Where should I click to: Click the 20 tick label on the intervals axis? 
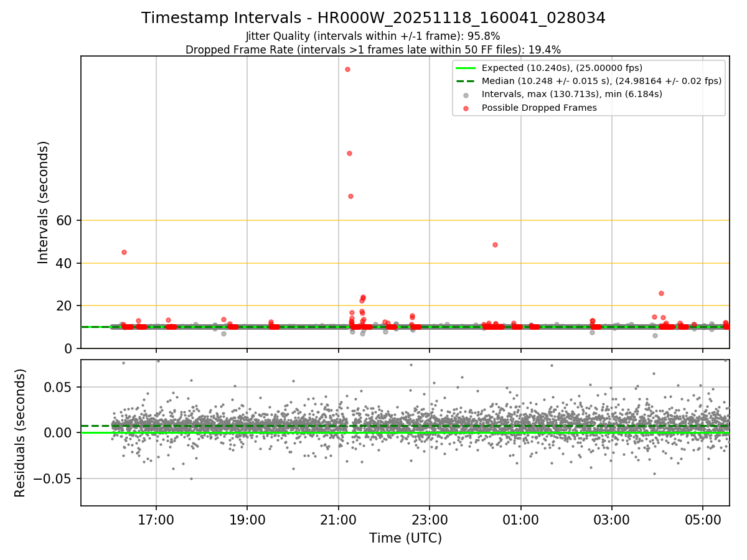pyautogui.click(x=65, y=306)
